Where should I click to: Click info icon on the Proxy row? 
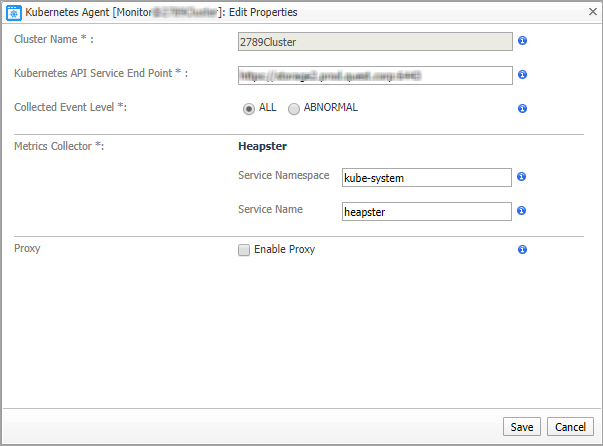522,249
